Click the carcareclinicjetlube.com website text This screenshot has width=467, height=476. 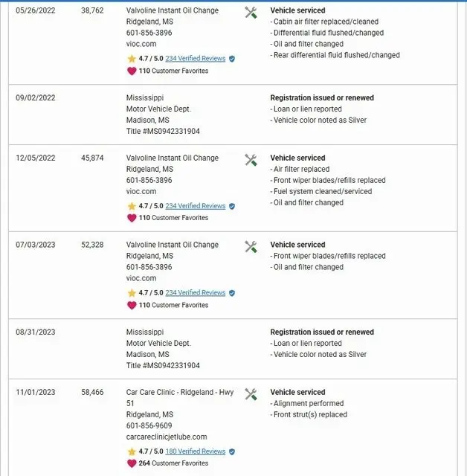click(x=167, y=437)
